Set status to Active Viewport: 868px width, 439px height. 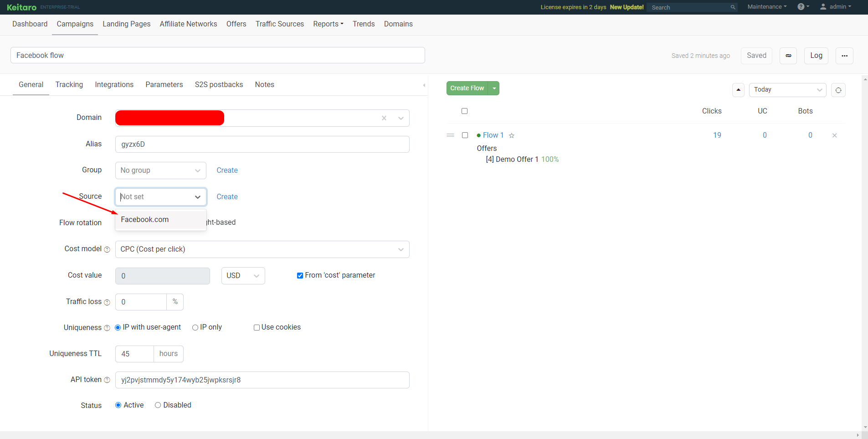pos(118,405)
